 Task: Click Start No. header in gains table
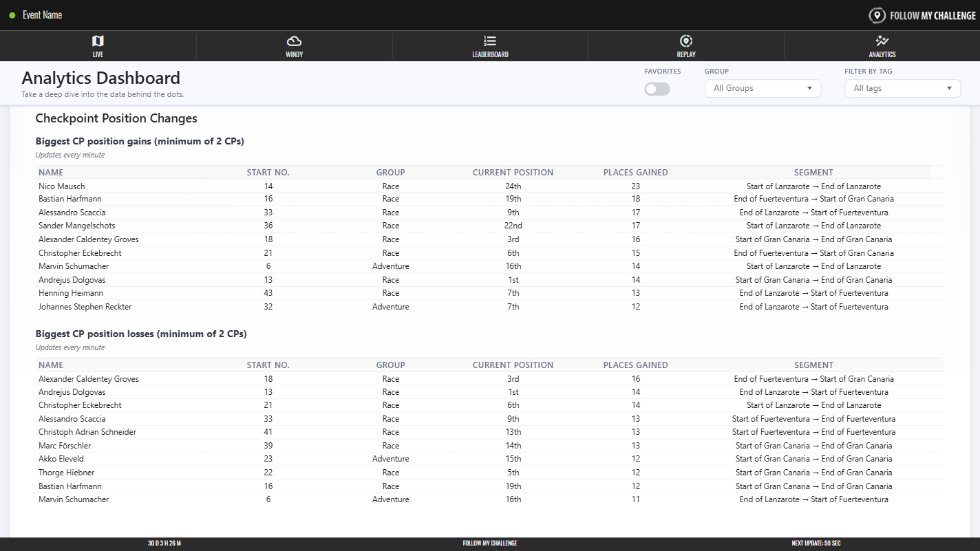click(268, 173)
